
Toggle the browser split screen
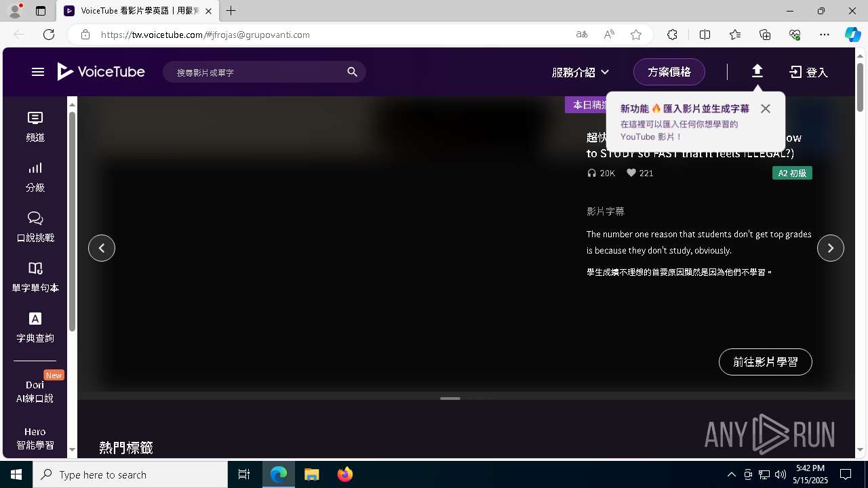(x=705, y=35)
